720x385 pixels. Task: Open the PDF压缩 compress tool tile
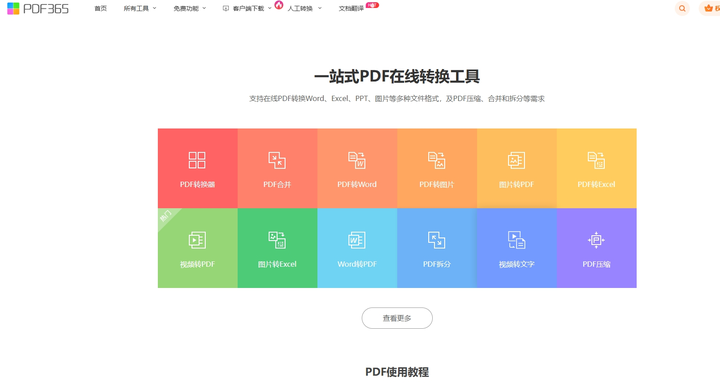596,248
